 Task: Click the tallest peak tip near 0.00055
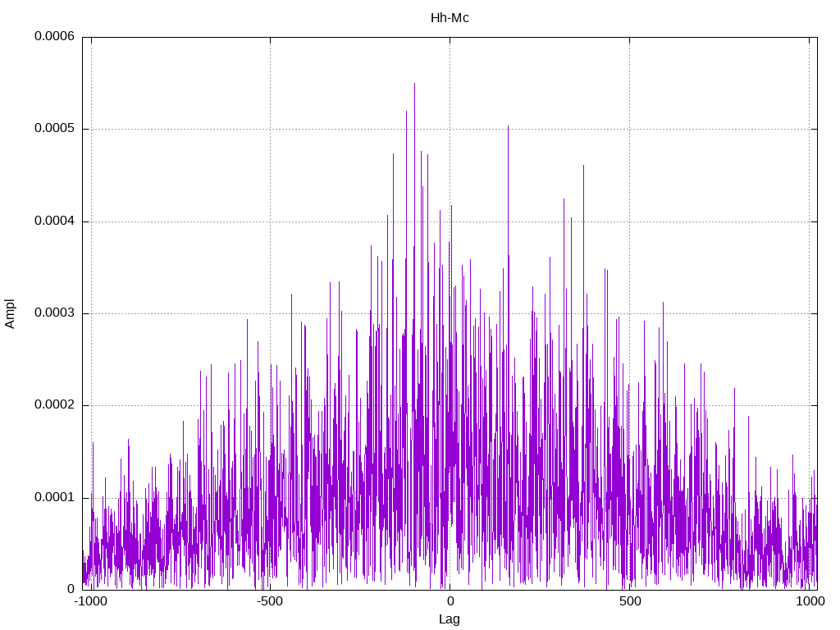[x=414, y=84]
